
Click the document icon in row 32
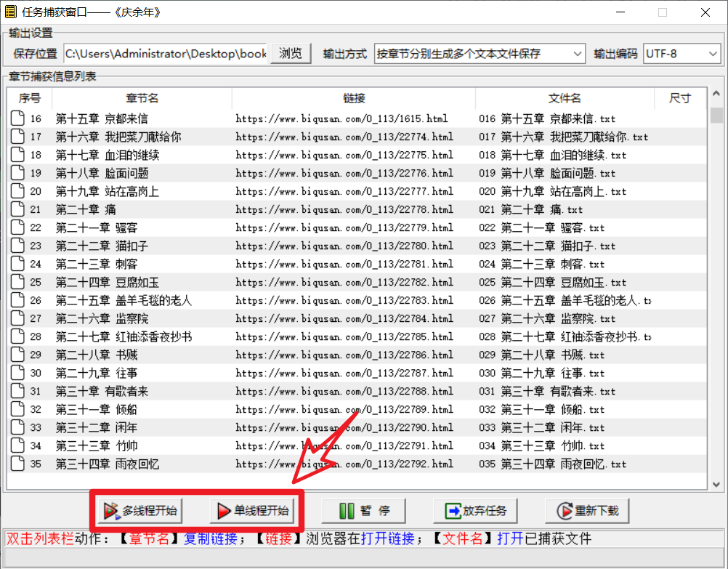(x=17, y=409)
